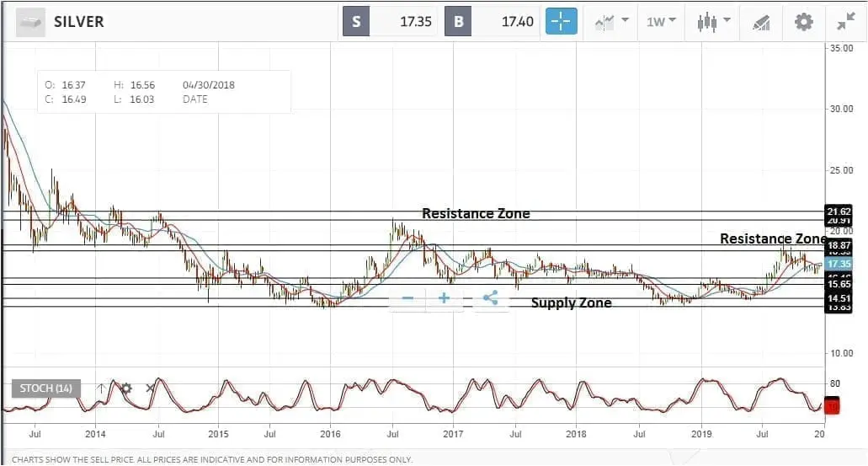Click the 25.00 price axis label

pos(841,170)
